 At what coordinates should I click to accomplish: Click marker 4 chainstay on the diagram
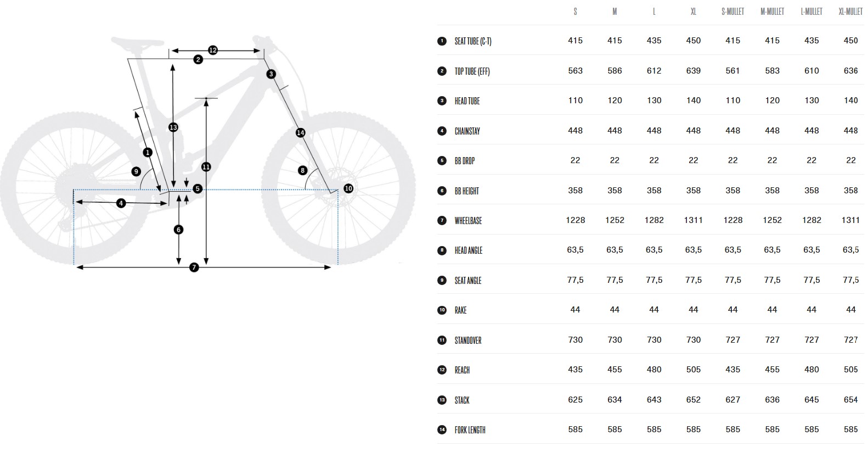click(121, 204)
